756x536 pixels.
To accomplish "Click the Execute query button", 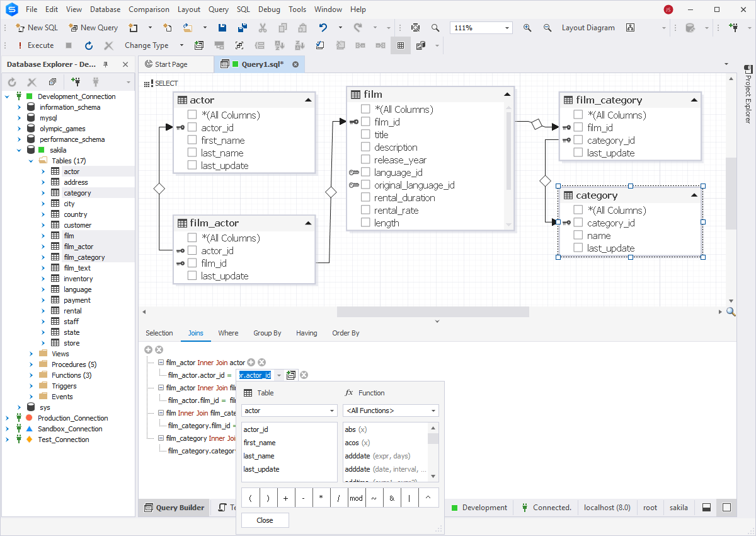I will 35,45.
